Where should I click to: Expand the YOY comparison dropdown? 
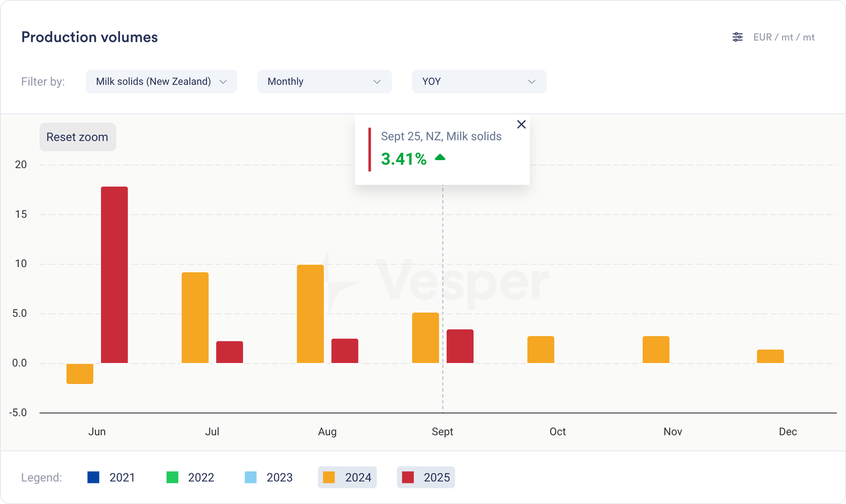click(479, 81)
